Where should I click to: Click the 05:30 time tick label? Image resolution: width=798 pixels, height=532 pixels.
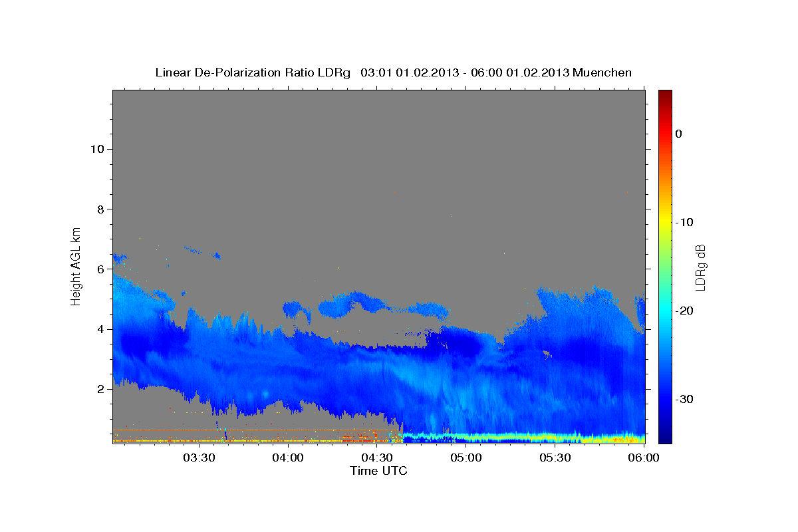click(x=555, y=458)
